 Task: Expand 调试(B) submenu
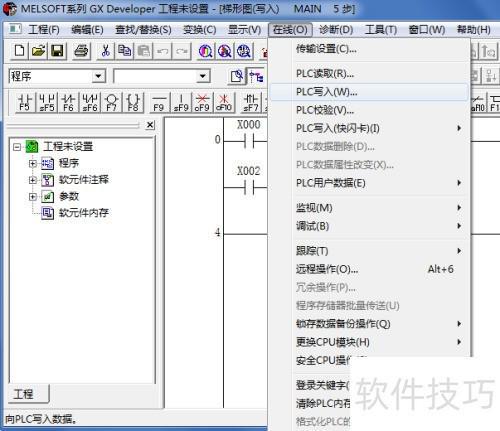(369, 226)
